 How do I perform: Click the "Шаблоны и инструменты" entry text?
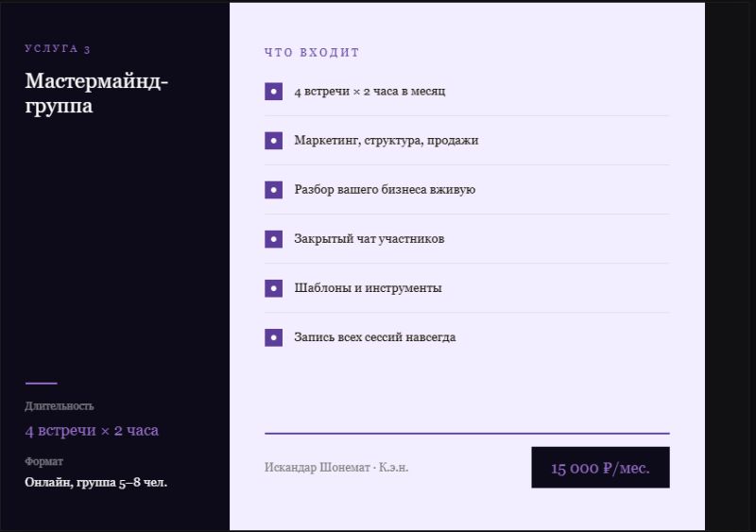(368, 288)
